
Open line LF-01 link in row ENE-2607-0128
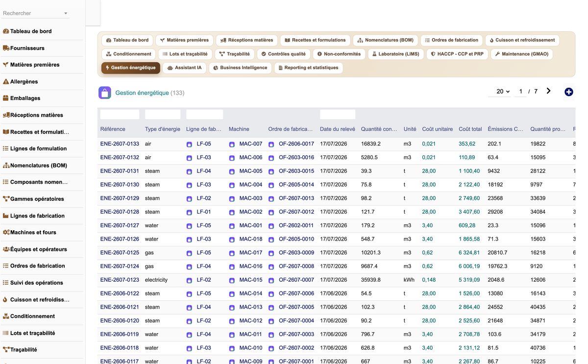click(x=204, y=212)
